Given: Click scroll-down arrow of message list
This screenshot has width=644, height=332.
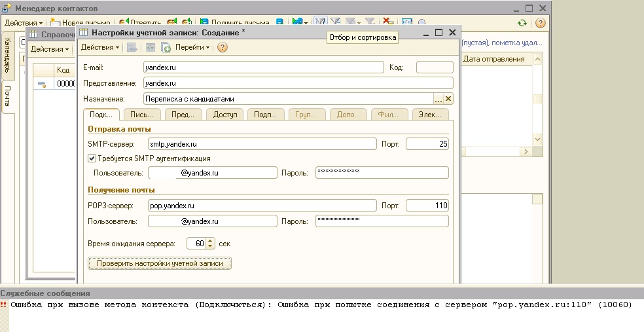Looking at the screenshot, I should click(537, 139).
